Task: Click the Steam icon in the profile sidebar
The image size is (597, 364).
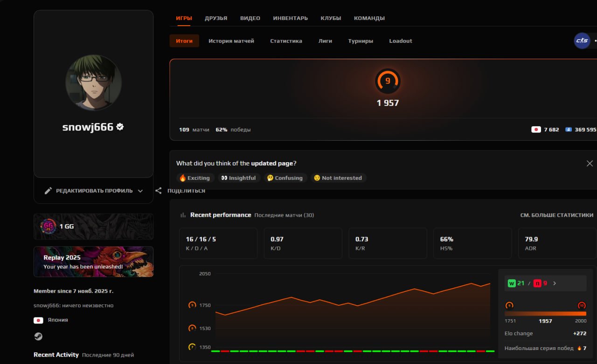Action: coord(38,336)
